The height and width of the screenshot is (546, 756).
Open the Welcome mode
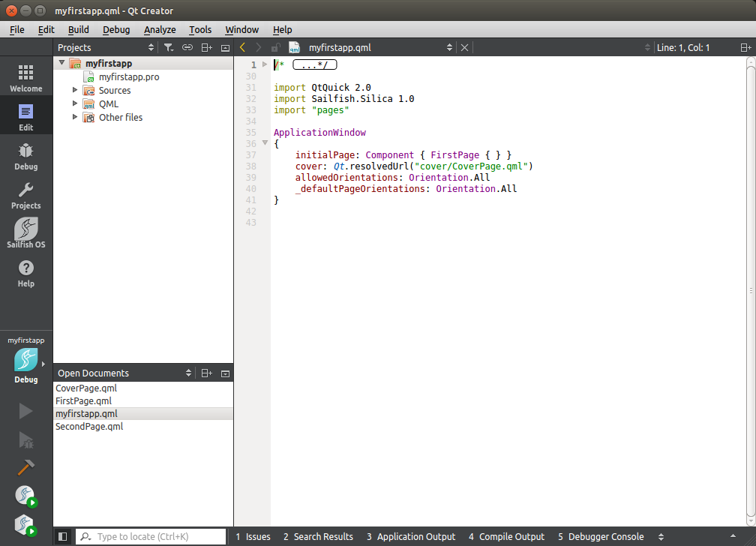(x=25, y=78)
